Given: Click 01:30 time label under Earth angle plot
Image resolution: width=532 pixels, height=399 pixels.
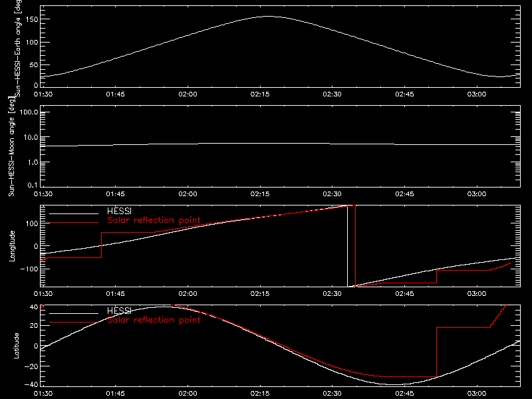Looking at the screenshot, I should 43,94.
